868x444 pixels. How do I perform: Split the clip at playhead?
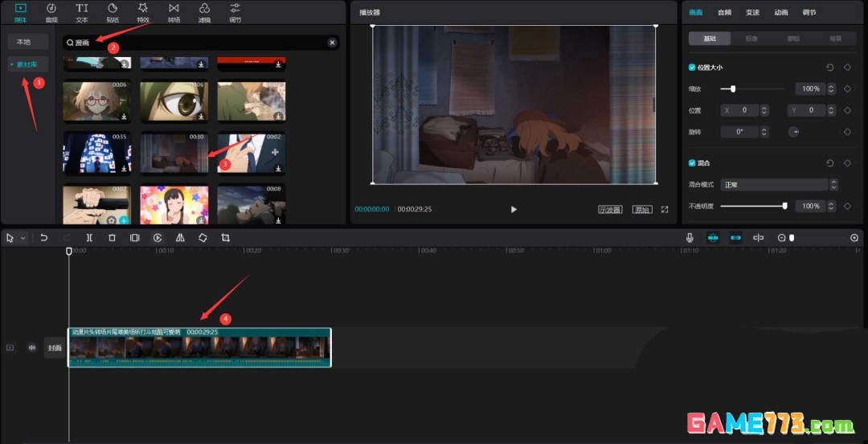(89, 238)
